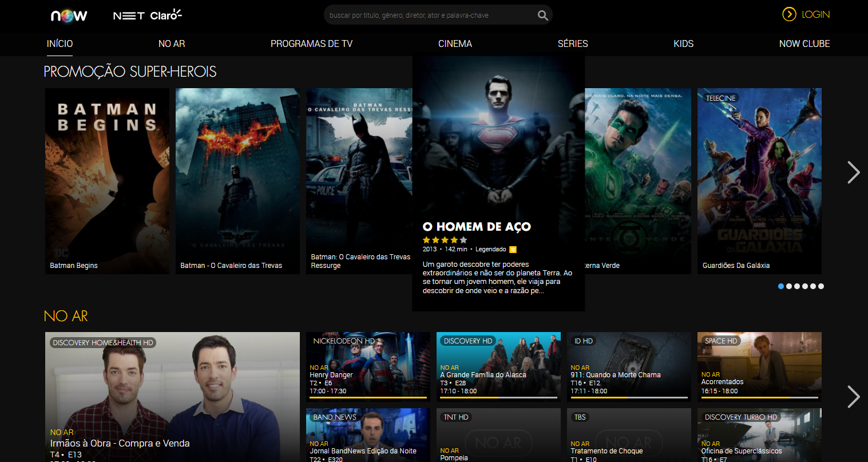Viewport: 868px width, 462px height.
Task: Select the first blue carousel page dot
Action: [x=781, y=286]
